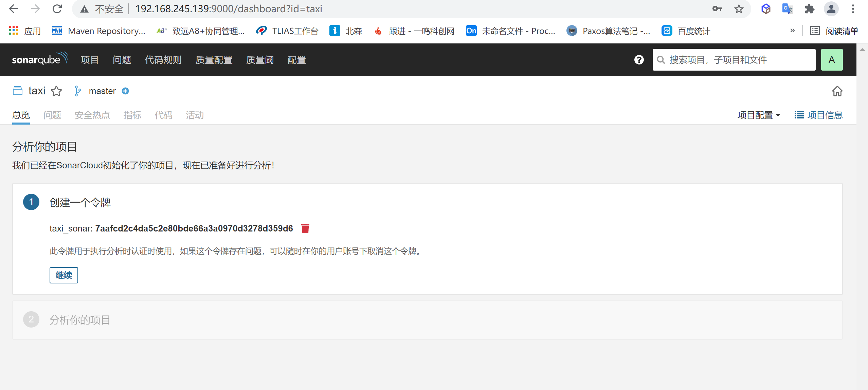Open the help question mark icon
Screen dimensions: 868x390
click(x=639, y=60)
